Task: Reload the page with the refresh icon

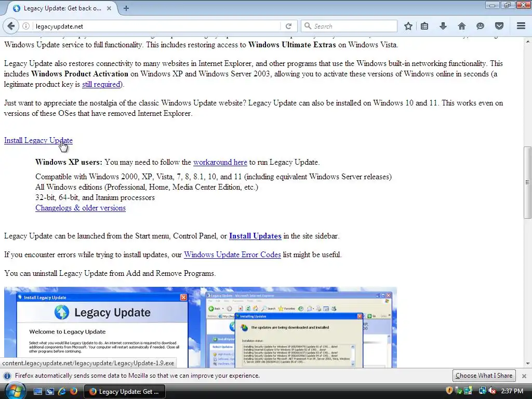Action: [x=288, y=26]
